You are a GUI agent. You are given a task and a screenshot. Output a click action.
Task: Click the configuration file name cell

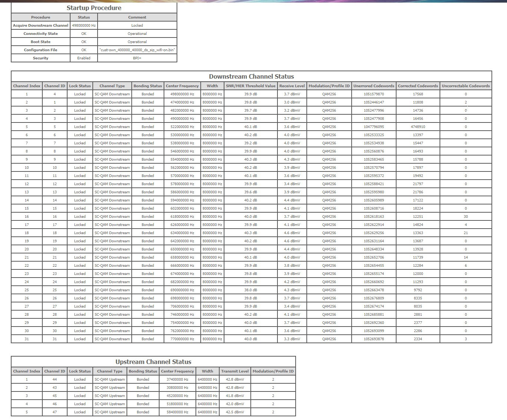pyautogui.click(x=137, y=50)
